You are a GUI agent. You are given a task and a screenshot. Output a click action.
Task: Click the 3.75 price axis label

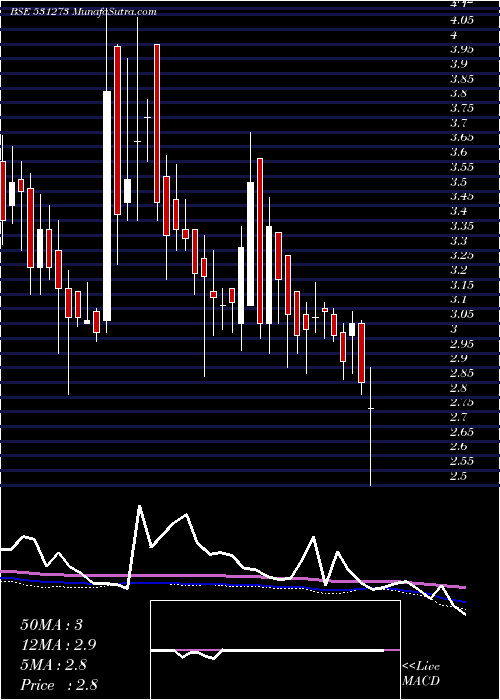(462, 108)
